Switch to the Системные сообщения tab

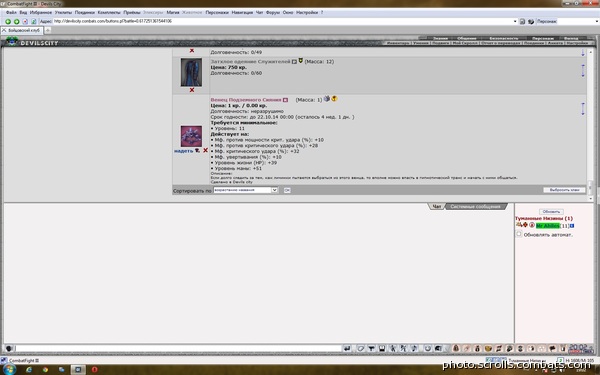pyautogui.click(x=475, y=207)
